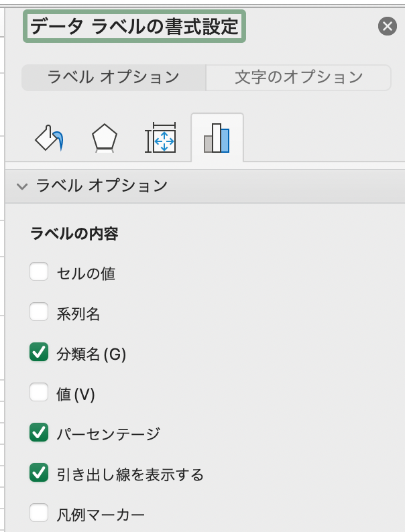Open the Size & Properties icon tab

160,139
